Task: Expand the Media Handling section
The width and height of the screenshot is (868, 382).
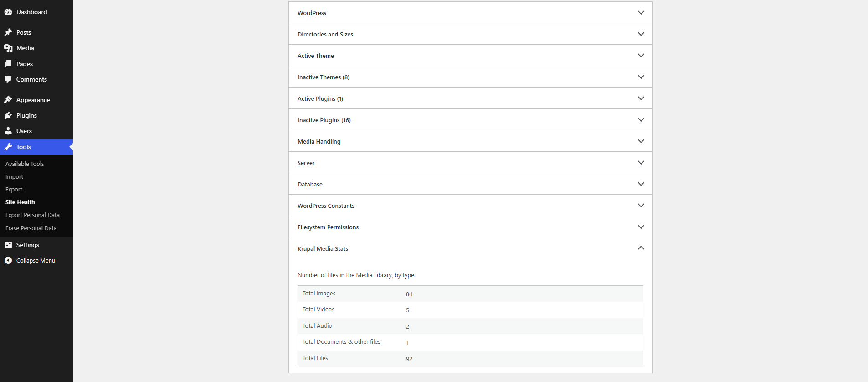Action: coord(471,141)
